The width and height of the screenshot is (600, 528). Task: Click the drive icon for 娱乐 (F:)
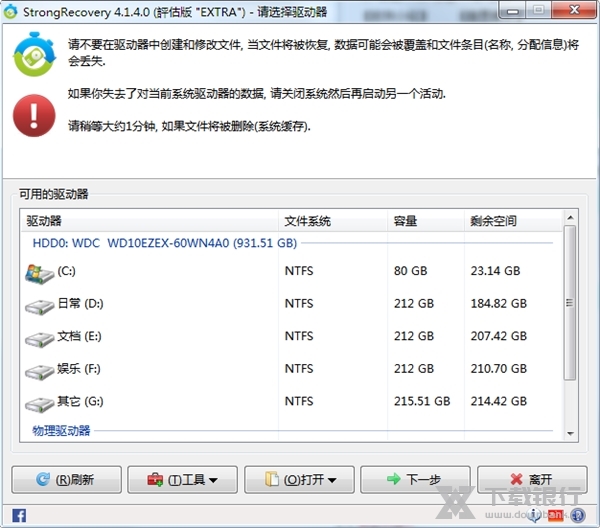39,372
